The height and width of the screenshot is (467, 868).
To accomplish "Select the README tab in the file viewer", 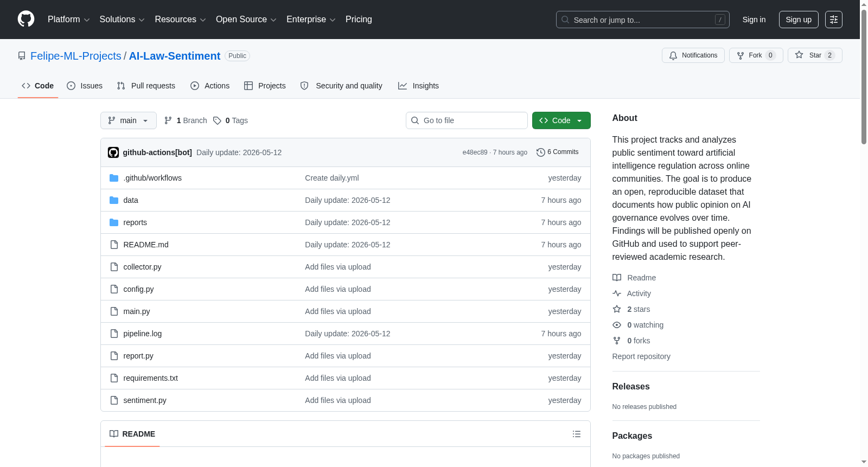I will coord(132,434).
